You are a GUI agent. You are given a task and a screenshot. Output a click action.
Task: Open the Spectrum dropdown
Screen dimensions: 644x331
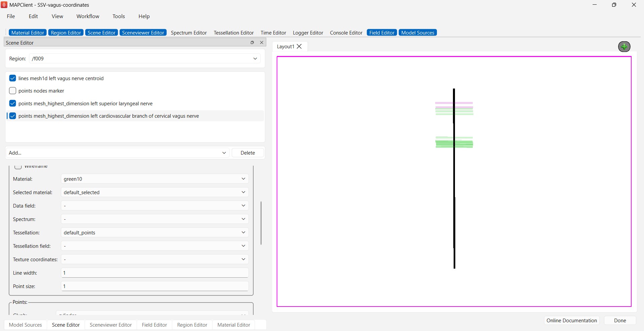155,219
